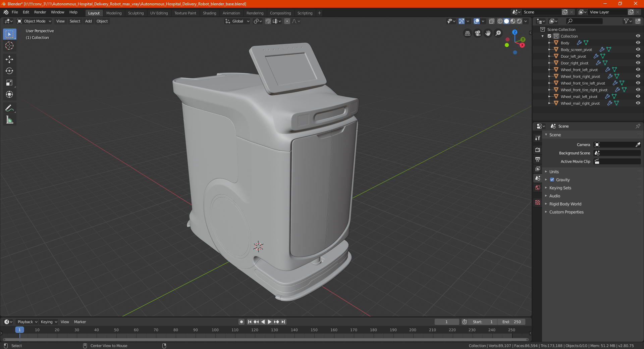Select the Measure ruler tool

tap(9, 120)
